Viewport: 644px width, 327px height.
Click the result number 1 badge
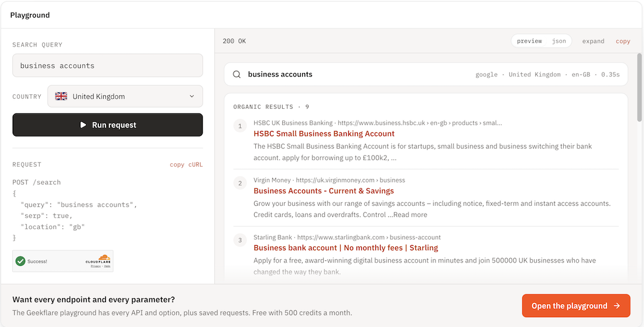(x=240, y=126)
